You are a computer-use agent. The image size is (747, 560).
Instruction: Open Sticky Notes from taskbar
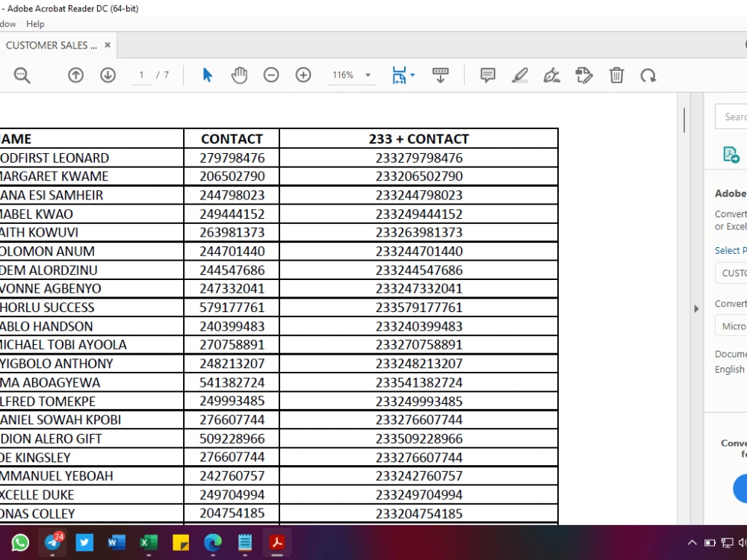click(181, 542)
